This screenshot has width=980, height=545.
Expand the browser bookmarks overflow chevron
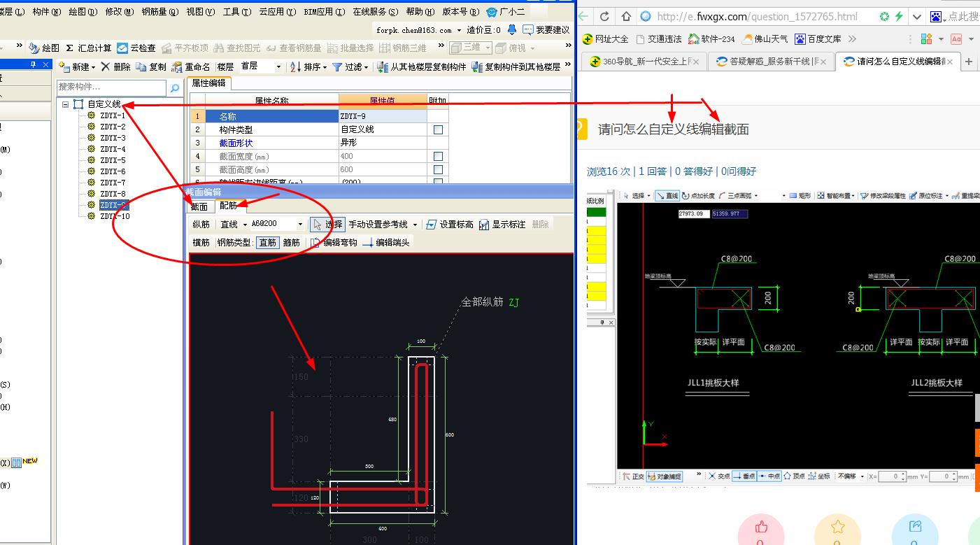point(851,38)
